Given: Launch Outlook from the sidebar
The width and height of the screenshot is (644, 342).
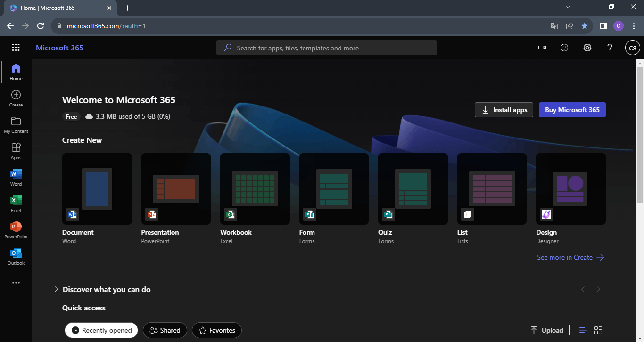Looking at the screenshot, I should tap(16, 257).
